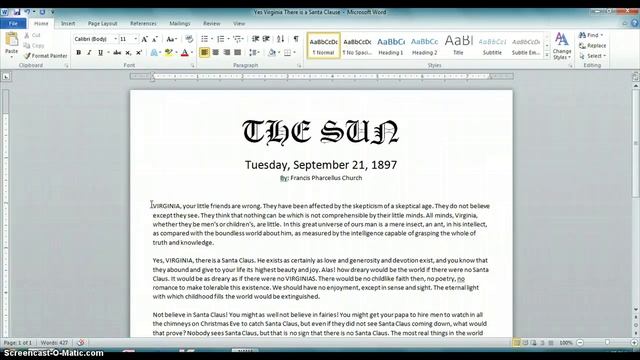Switch to the References tab
Screen dimensions: 640x360
click(143, 24)
